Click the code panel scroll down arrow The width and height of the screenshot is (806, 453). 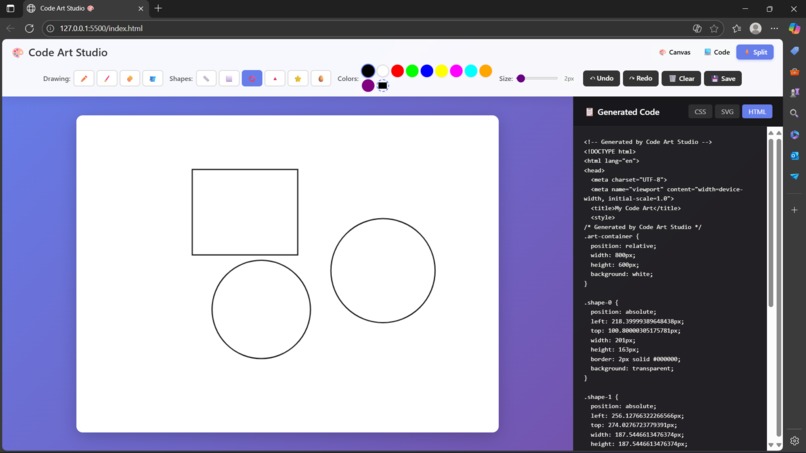pos(771,445)
